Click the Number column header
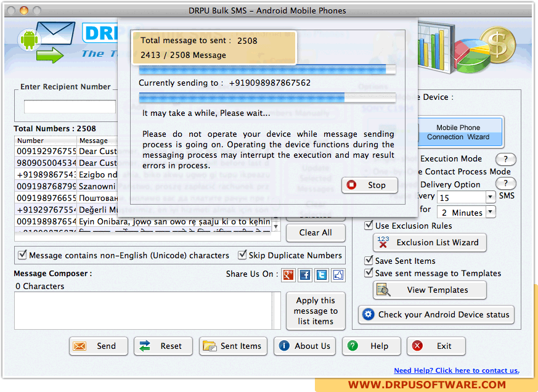 [45, 141]
